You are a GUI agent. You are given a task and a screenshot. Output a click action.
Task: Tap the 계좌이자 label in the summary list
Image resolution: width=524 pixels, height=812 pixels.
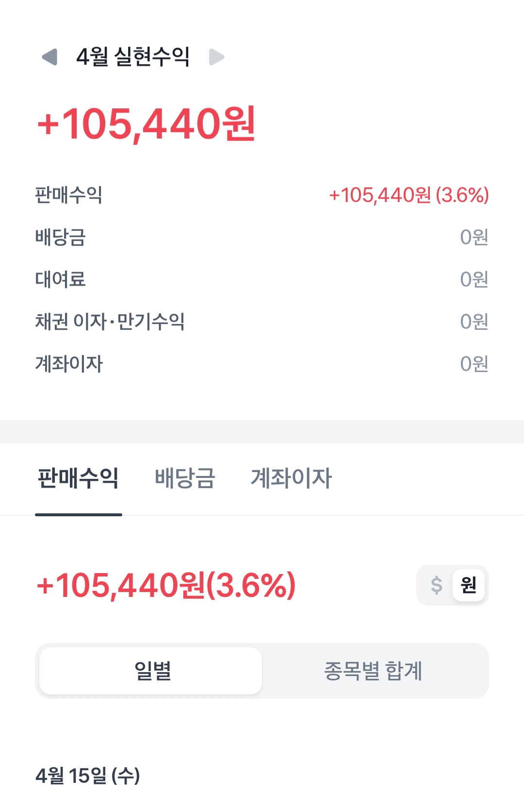pos(69,364)
